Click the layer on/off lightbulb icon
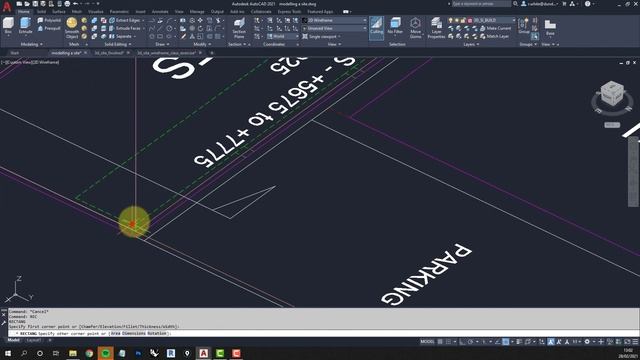 [x=450, y=20]
